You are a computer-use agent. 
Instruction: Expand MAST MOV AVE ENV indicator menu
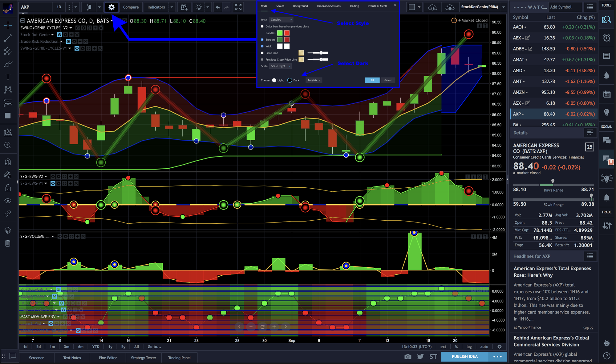point(58,317)
